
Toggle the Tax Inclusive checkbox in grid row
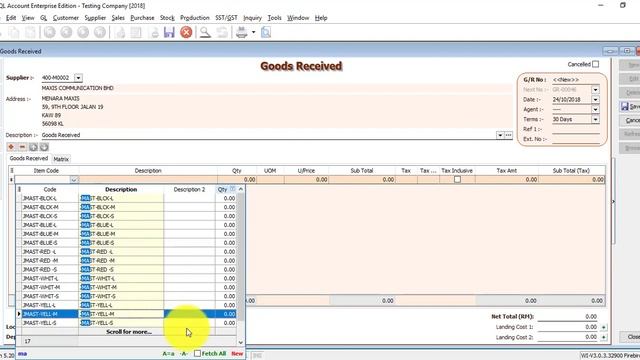pyautogui.click(x=457, y=180)
